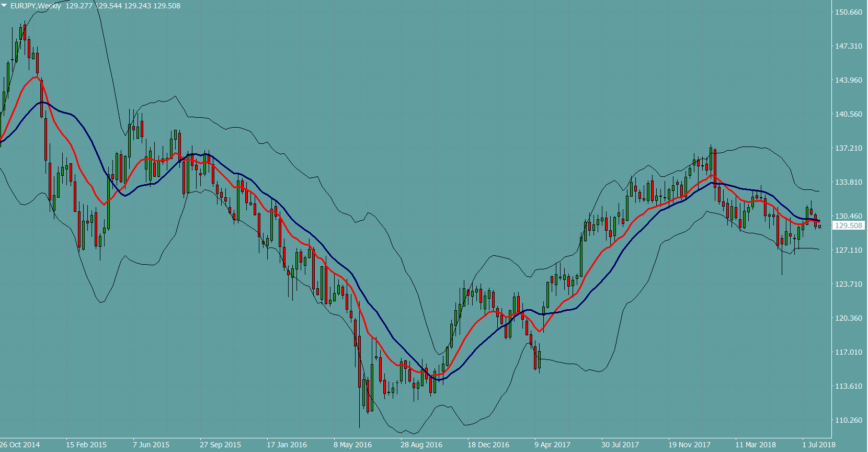Click the 9 Apr 2017 date label
The height and width of the screenshot is (452, 868).
[552, 445]
